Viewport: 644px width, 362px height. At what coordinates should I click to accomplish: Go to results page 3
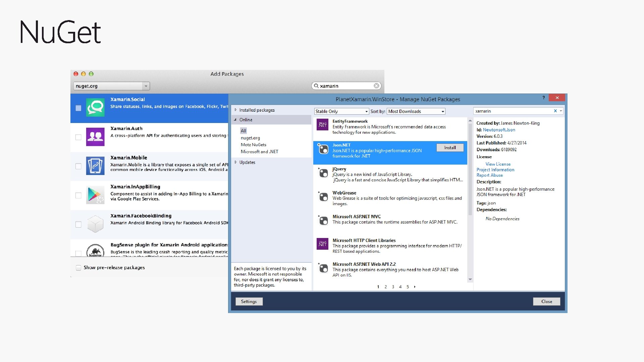point(393,287)
